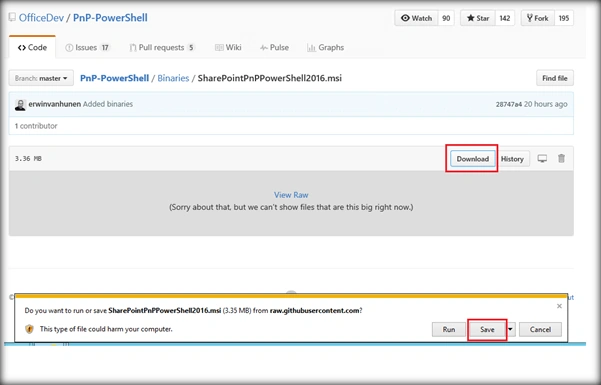
Task: Go to the Wiki tab
Action: [228, 48]
